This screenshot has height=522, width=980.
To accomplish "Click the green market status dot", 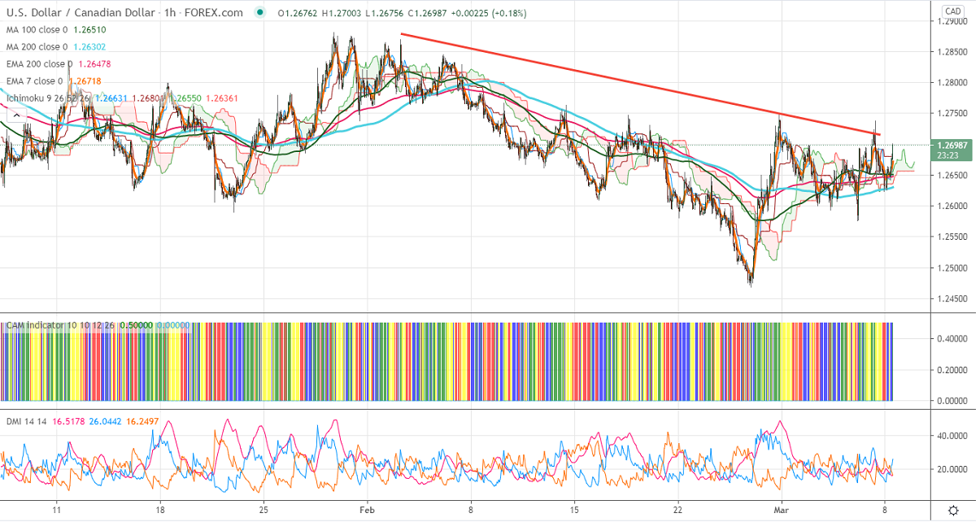I will 259,13.
